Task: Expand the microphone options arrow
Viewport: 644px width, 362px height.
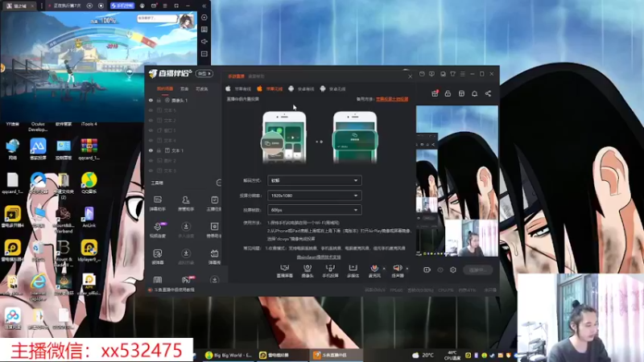Action: click(384, 269)
